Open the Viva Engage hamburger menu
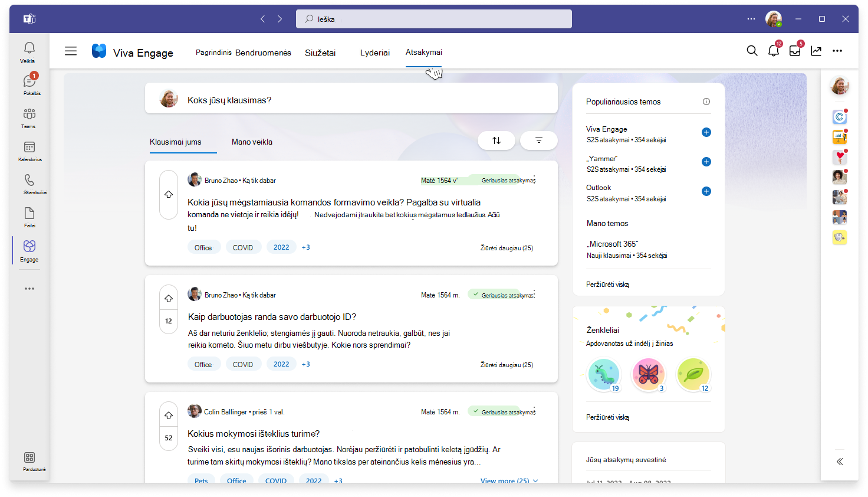Screen dimensions: 868x497 (x=71, y=51)
